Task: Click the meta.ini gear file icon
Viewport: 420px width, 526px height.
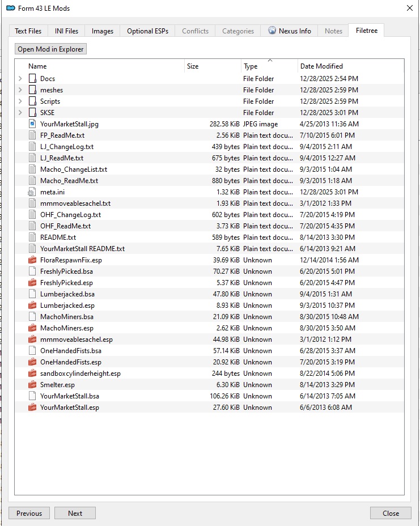Action: (x=32, y=192)
